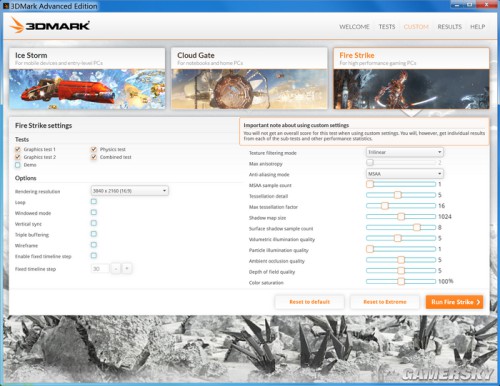Select the Cloud Gate benchmark card

pos(249,79)
